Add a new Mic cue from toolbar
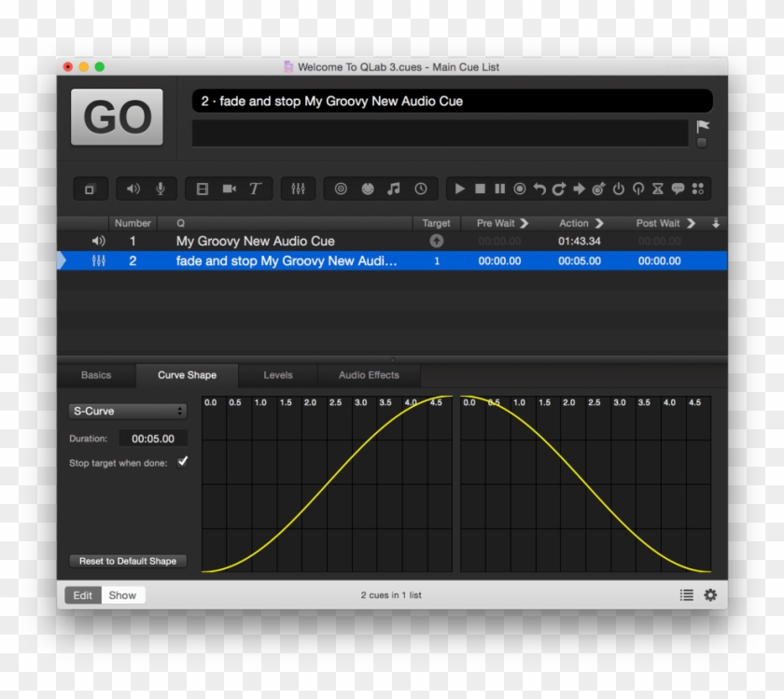Viewport: 784px width, 699px height. 160,189
